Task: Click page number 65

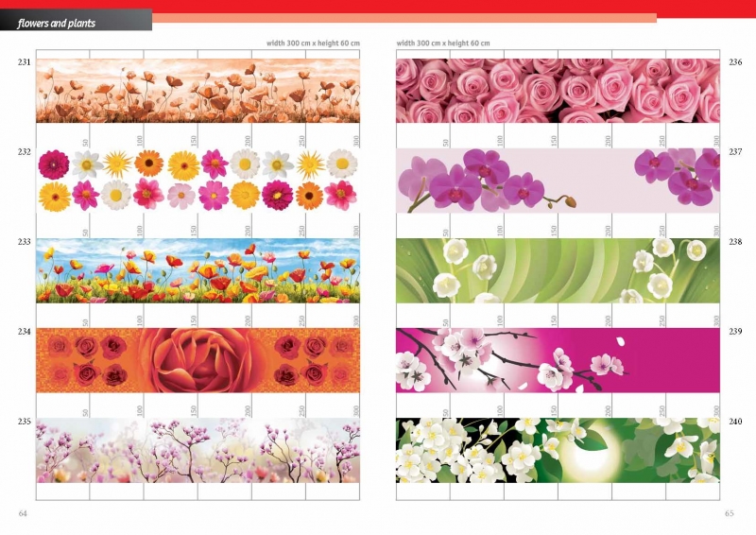Action: click(729, 513)
